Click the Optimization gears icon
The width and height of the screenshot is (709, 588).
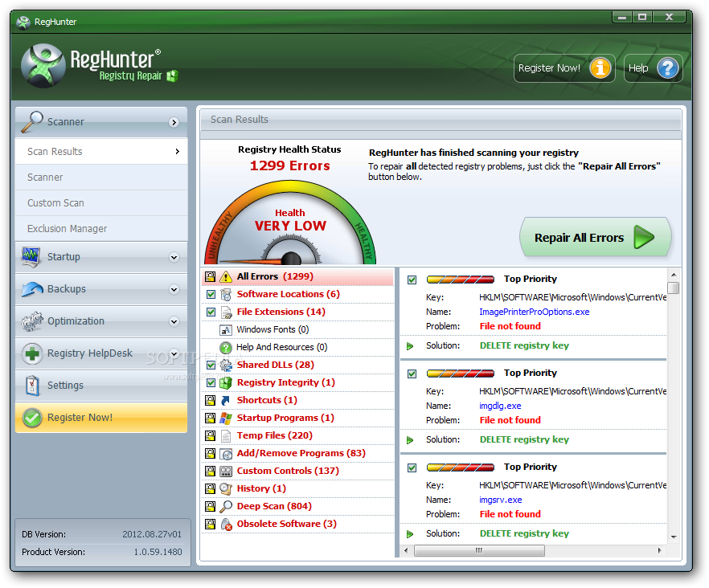point(31,321)
